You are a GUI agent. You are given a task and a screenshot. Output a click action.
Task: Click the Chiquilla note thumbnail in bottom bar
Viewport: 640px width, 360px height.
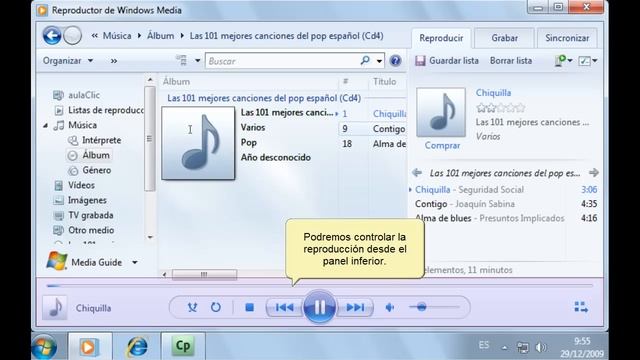55,307
